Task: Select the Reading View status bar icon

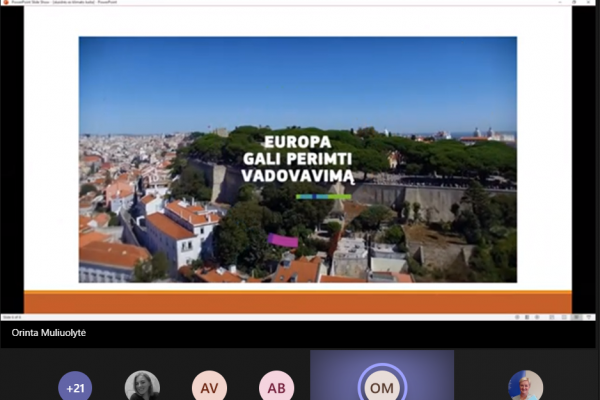Action: coord(576,317)
